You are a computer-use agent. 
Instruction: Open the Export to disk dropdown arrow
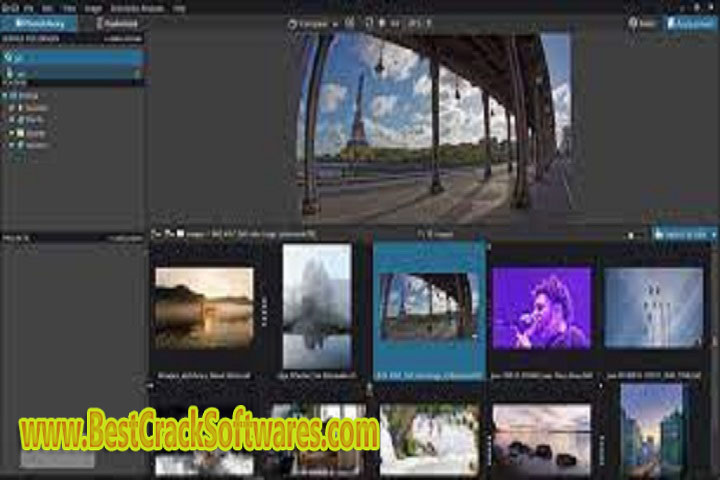point(714,235)
